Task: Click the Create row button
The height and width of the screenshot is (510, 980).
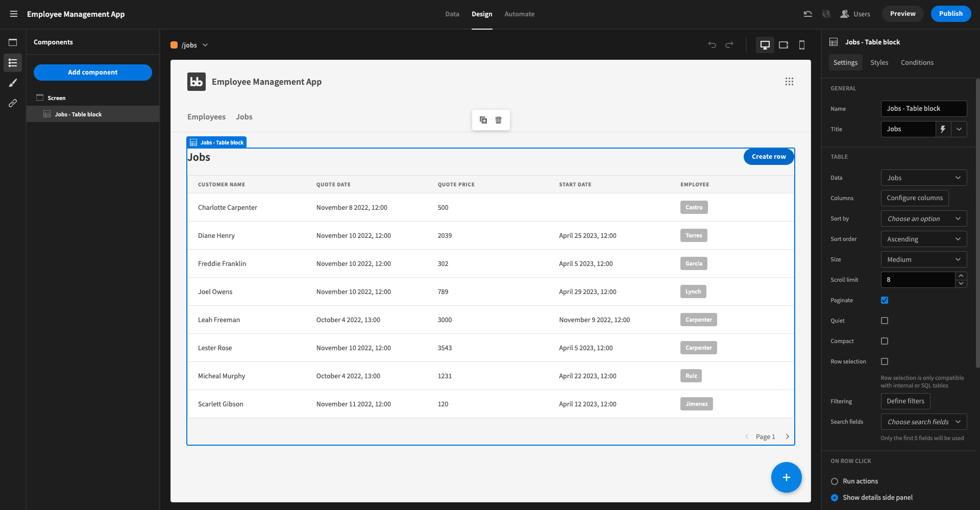Action: [769, 157]
